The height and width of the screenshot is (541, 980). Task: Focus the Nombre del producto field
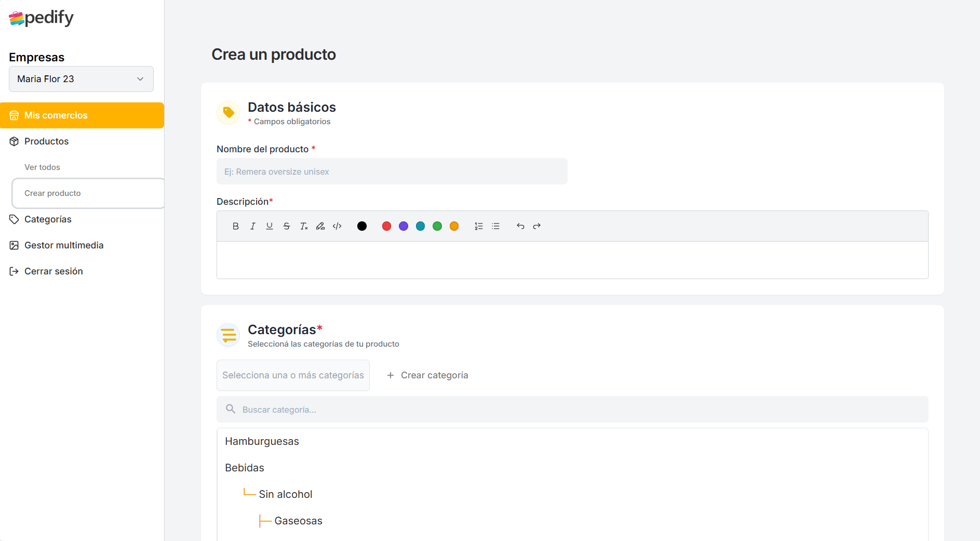click(x=392, y=171)
